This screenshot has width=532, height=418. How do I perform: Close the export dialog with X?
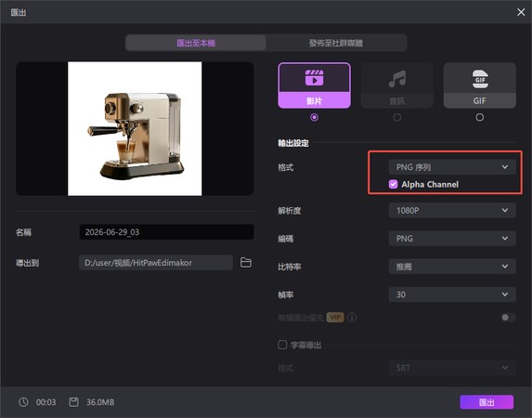point(521,12)
